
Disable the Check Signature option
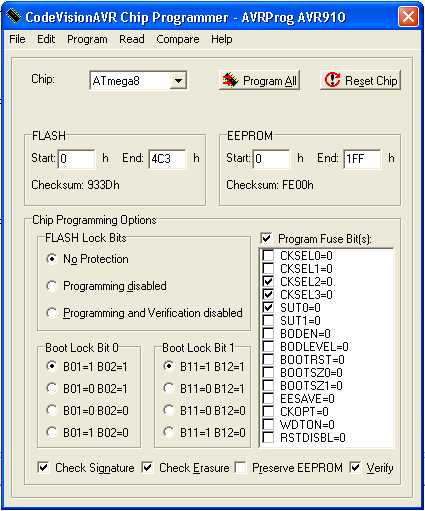43,467
